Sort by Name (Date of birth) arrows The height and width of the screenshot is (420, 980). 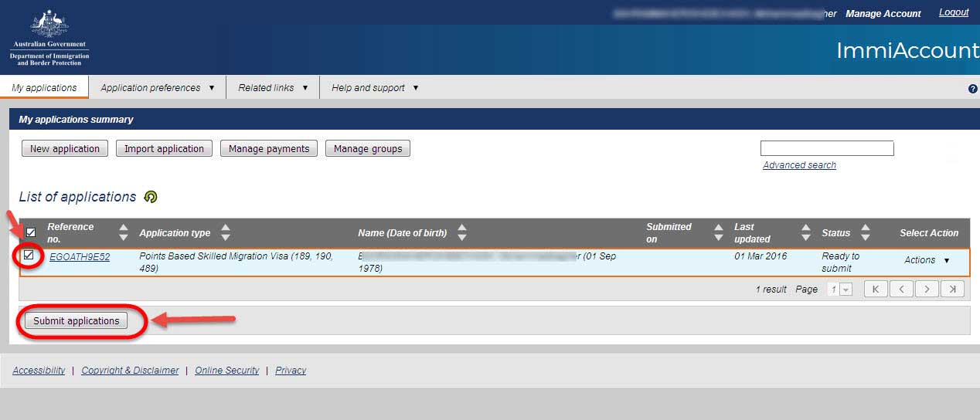coord(462,232)
